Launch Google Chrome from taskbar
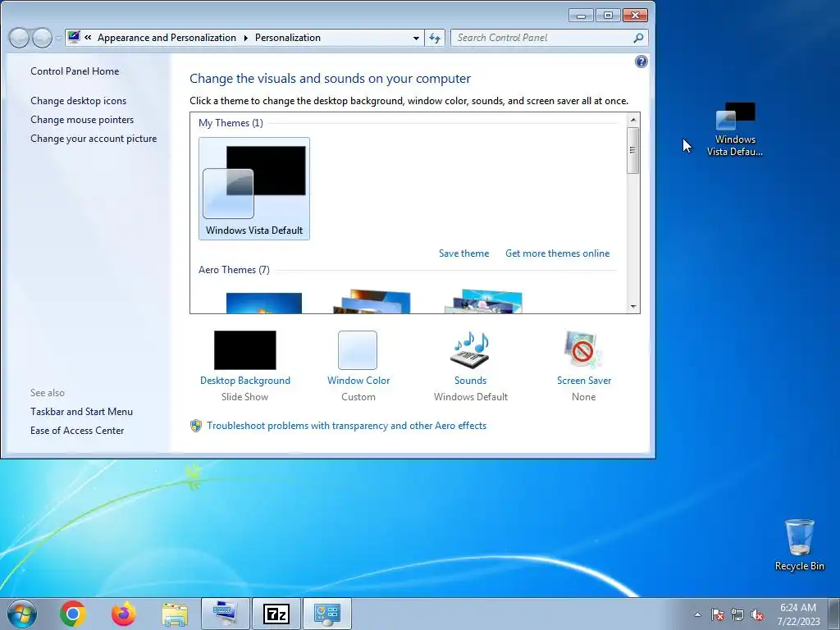This screenshot has width=840, height=630. (73, 614)
